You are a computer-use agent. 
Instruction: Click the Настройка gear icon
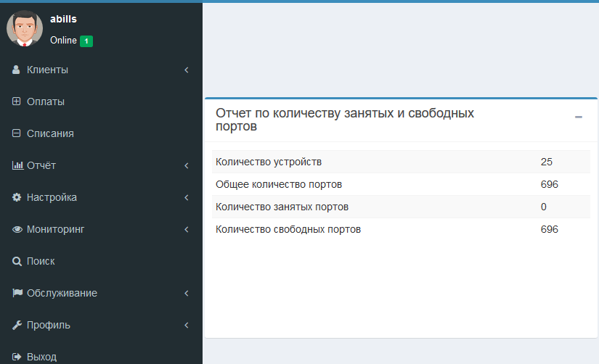pyautogui.click(x=17, y=198)
